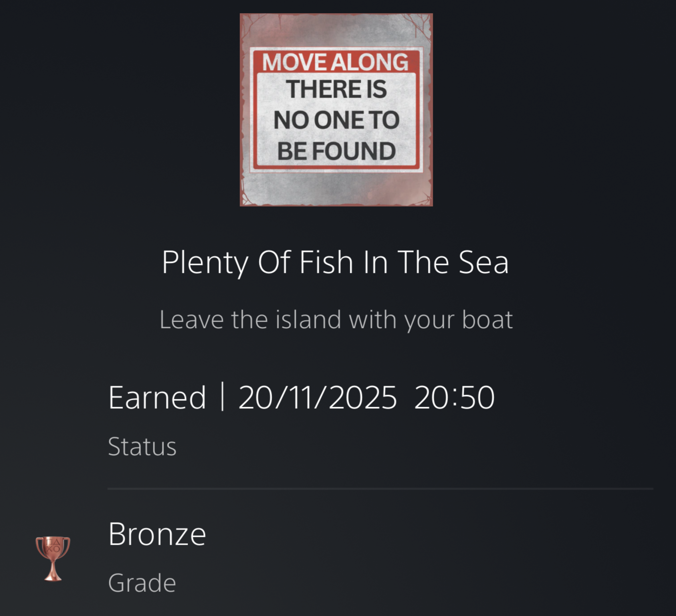
Task: Click the vertical separator after Earned
Action: [222, 397]
